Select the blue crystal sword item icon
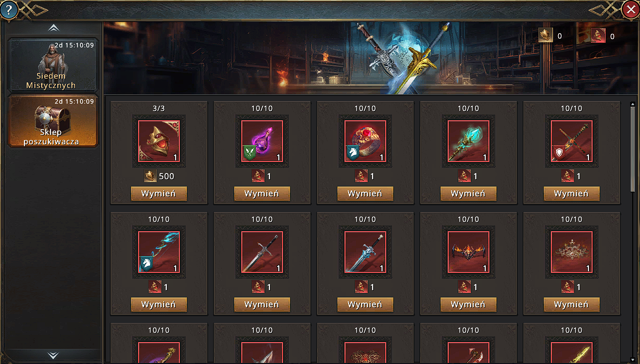The image size is (640, 364). click(x=365, y=253)
